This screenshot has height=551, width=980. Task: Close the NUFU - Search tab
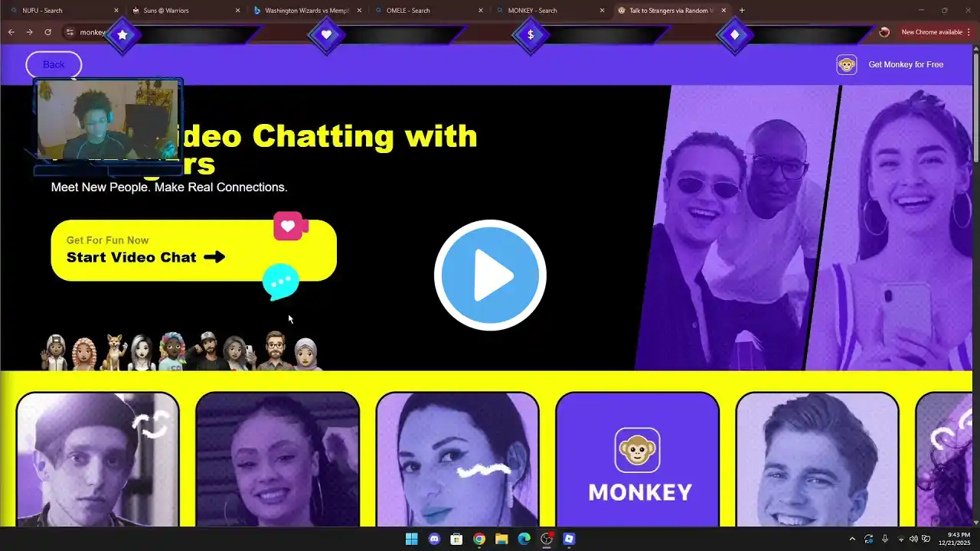coord(116,11)
